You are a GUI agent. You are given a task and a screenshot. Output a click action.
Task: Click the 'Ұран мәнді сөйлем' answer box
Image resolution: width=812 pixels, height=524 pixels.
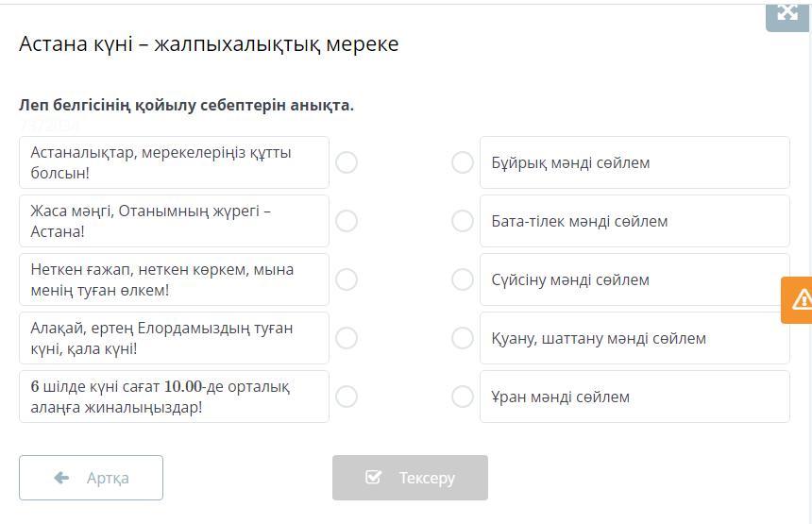click(634, 397)
